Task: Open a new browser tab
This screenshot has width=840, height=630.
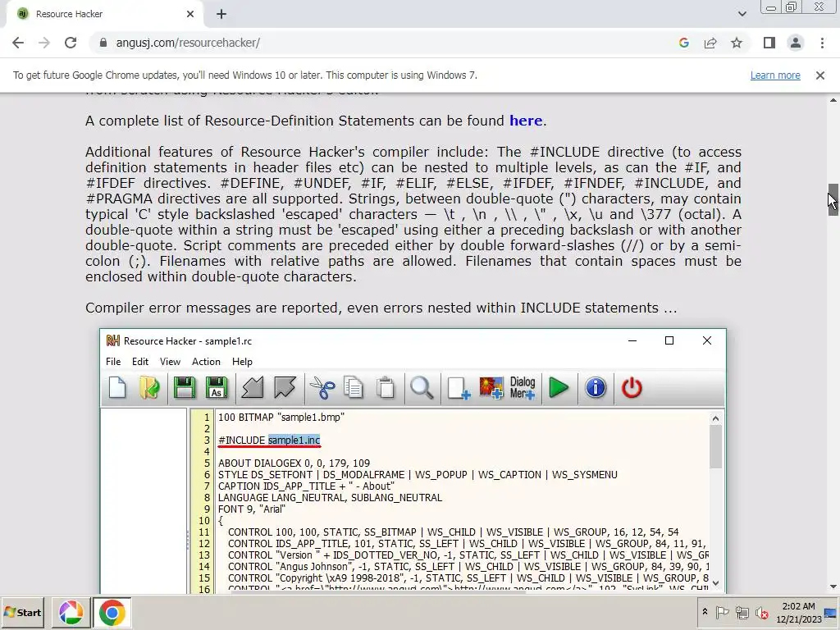Action: (221, 14)
